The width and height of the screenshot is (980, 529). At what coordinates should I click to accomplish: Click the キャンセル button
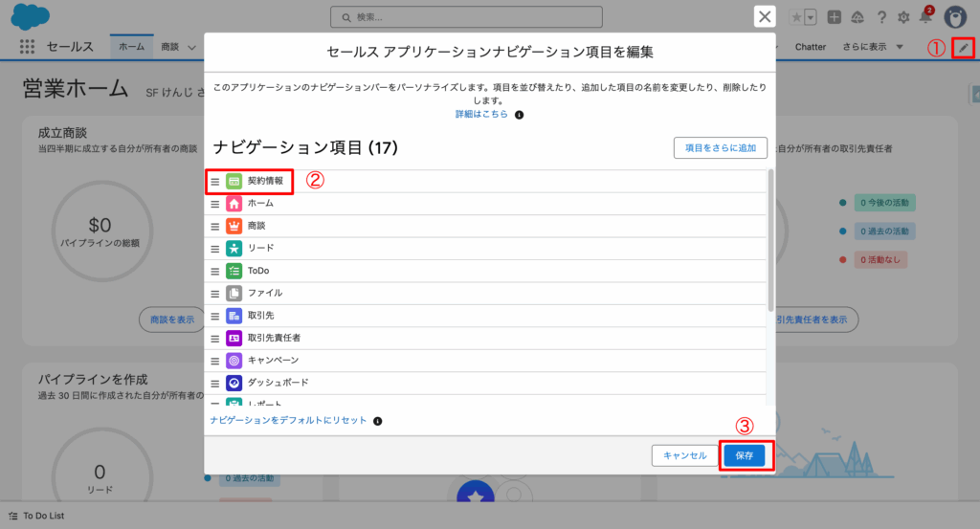coord(684,455)
